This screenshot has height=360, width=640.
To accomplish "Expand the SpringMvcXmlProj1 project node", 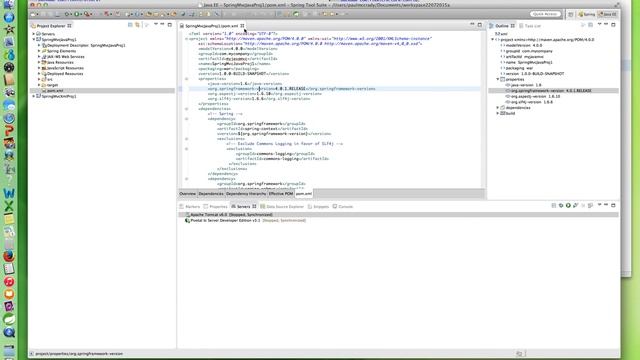I will coord(33,96).
